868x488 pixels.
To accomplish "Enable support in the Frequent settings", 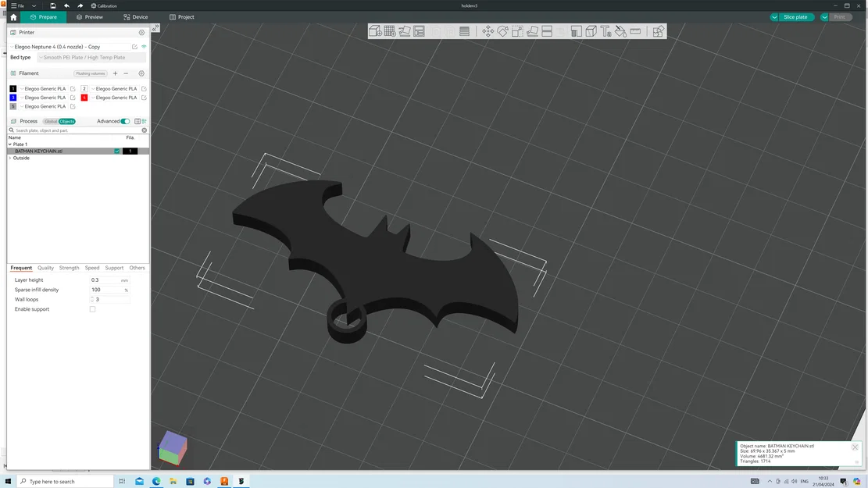I will pyautogui.click(x=92, y=309).
